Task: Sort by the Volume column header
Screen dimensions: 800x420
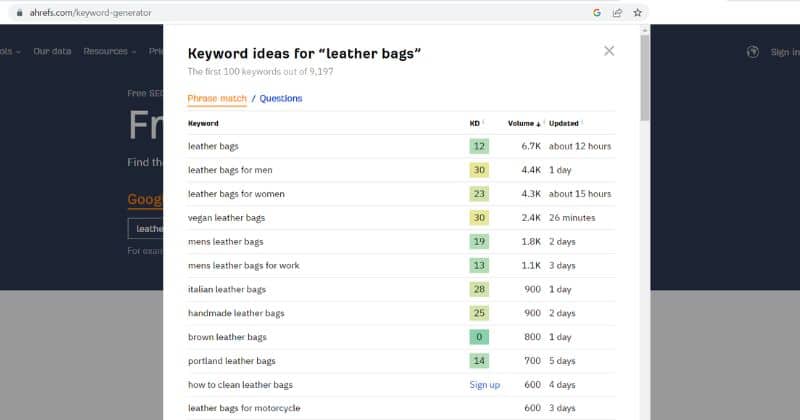Action: (x=524, y=123)
